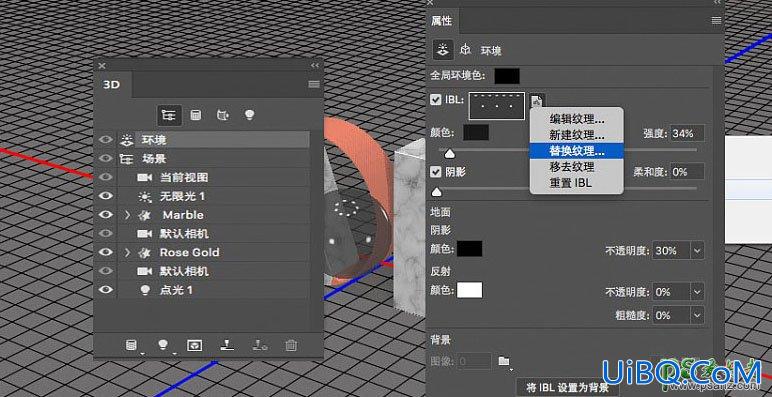Toggle visibility eye for 无限光 1

click(x=105, y=196)
